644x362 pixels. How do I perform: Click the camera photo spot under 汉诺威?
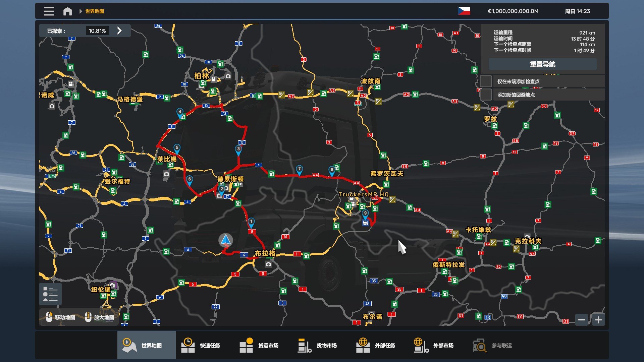pos(52,106)
